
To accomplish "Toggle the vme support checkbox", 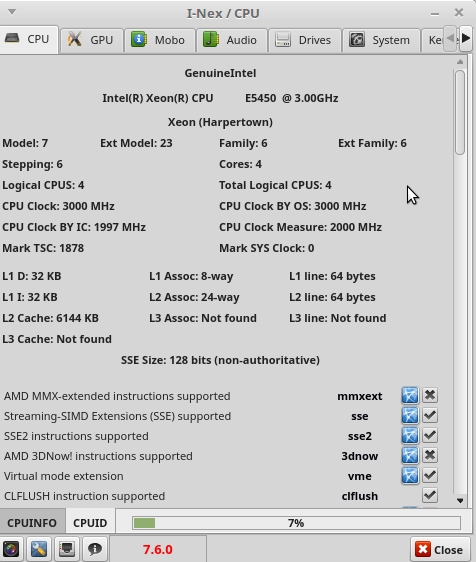I will [430, 476].
